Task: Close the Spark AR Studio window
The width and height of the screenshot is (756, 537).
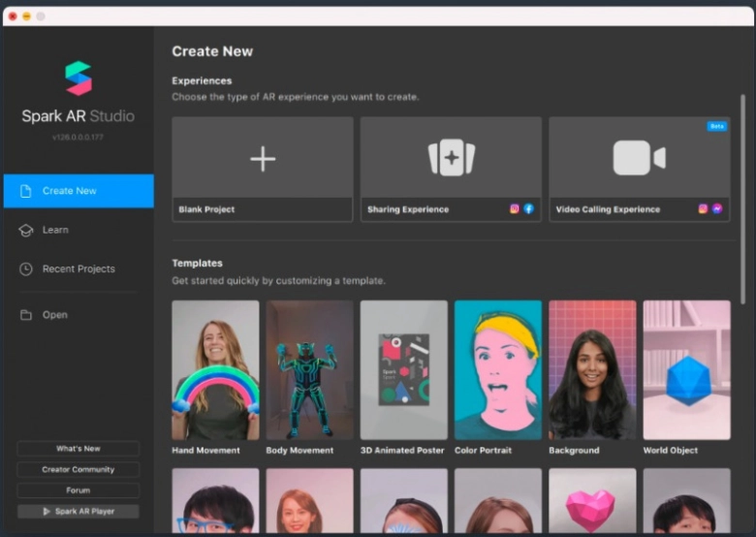Action: click(13, 16)
